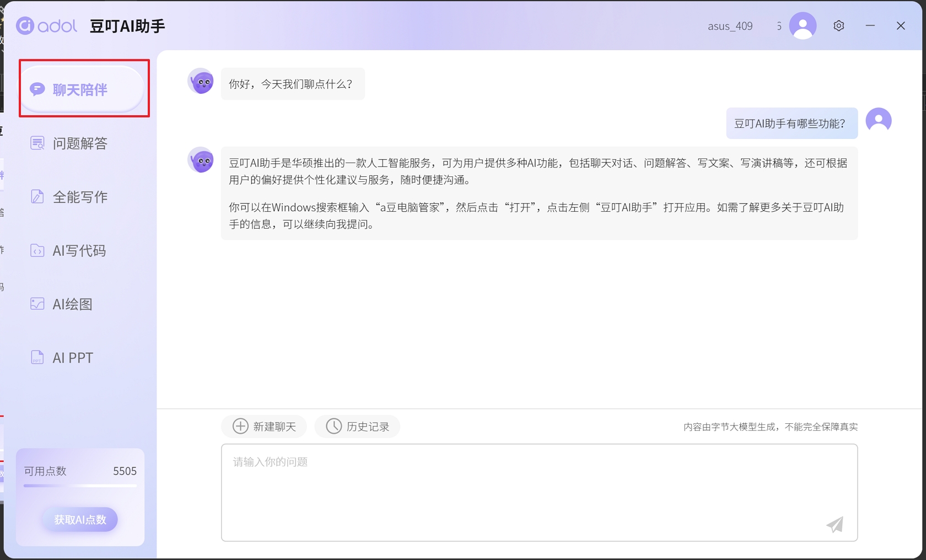Open the 全能写作 writing tool
This screenshot has height=560, width=926.
(69, 197)
